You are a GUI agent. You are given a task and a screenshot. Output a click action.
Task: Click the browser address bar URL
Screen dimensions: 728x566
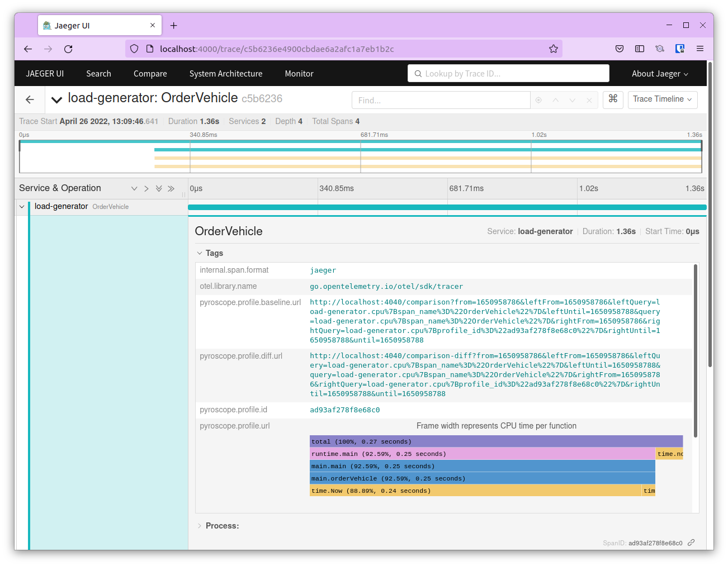[277, 49]
